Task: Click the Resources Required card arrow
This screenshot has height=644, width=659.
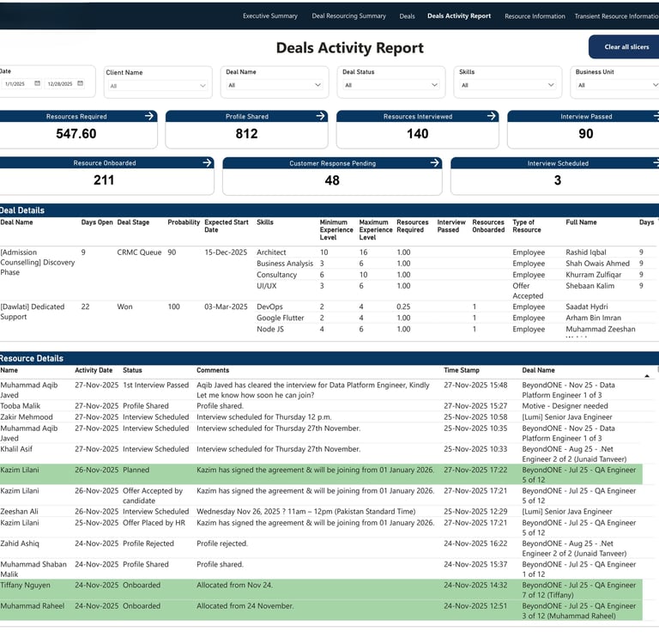Action: [149, 116]
